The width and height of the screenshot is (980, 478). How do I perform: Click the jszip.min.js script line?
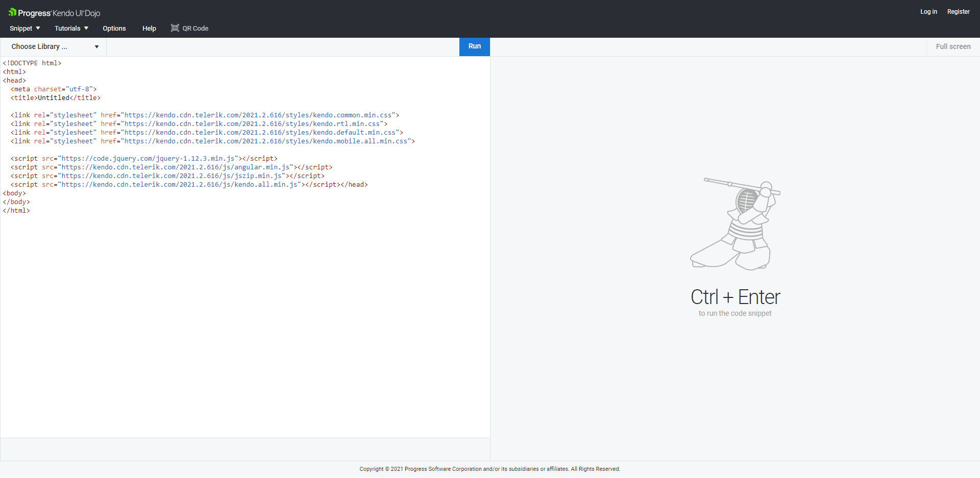click(167, 176)
